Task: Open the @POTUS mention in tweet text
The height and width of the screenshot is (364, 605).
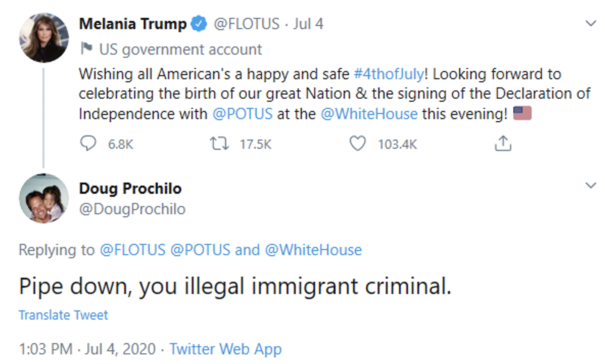Action: click(242, 114)
